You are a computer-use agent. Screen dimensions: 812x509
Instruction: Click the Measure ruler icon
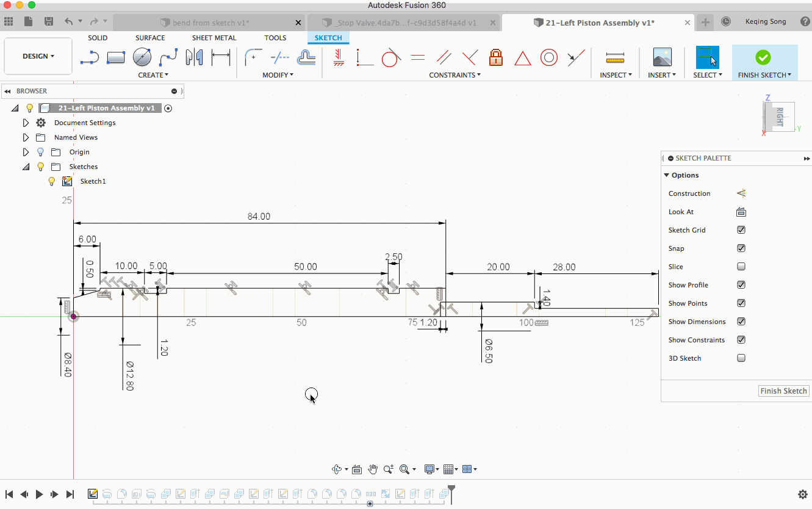click(614, 58)
